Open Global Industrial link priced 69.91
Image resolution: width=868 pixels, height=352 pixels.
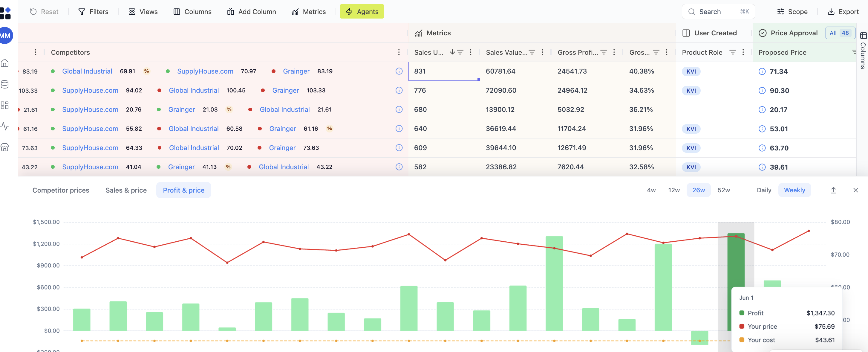[87, 71]
